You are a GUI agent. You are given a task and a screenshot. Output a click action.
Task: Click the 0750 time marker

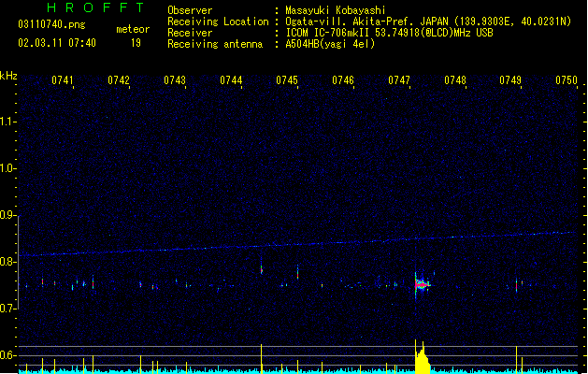(x=566, y=80)
